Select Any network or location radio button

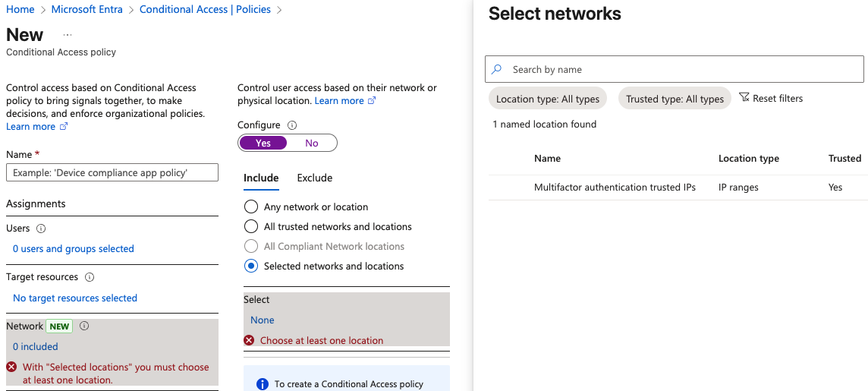click(251, 207)
